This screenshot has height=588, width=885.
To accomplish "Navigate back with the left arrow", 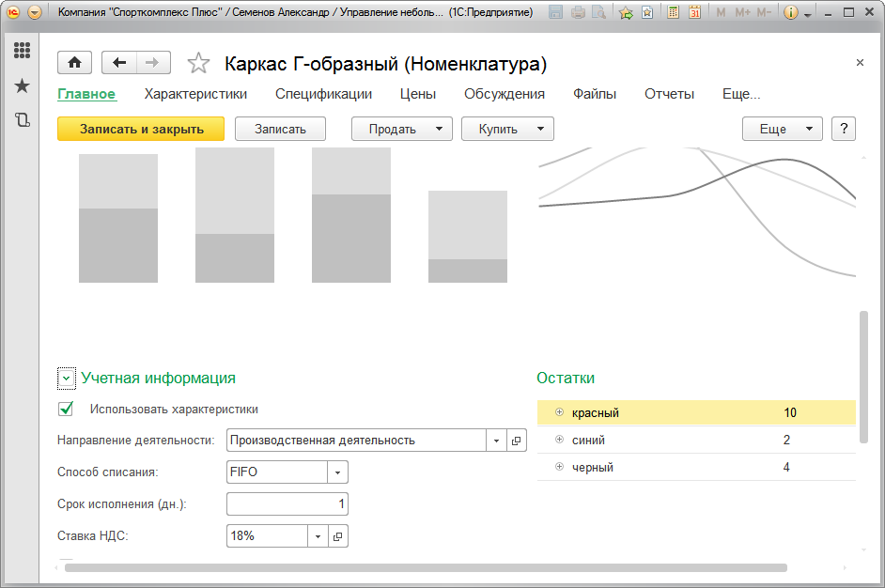I will coord(118,63).
